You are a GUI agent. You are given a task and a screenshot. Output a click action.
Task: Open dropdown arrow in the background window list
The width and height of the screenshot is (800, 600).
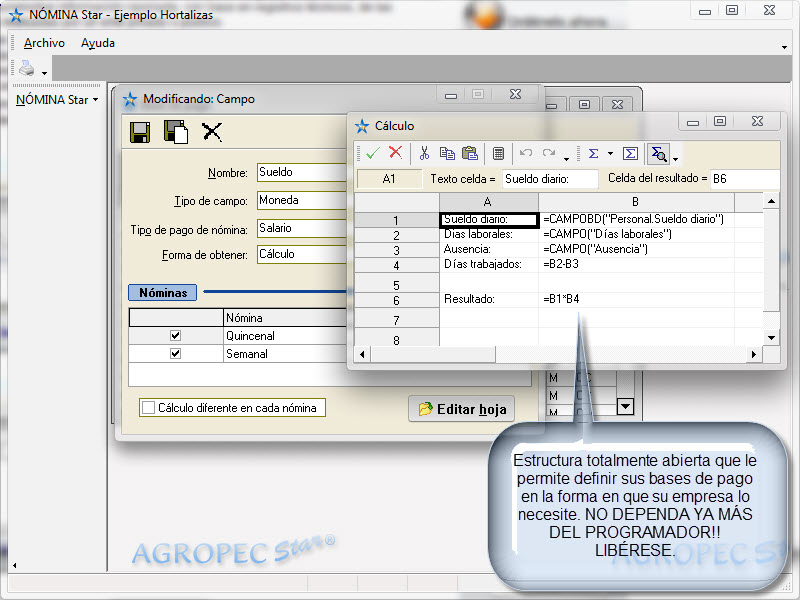tap(626, 407)
